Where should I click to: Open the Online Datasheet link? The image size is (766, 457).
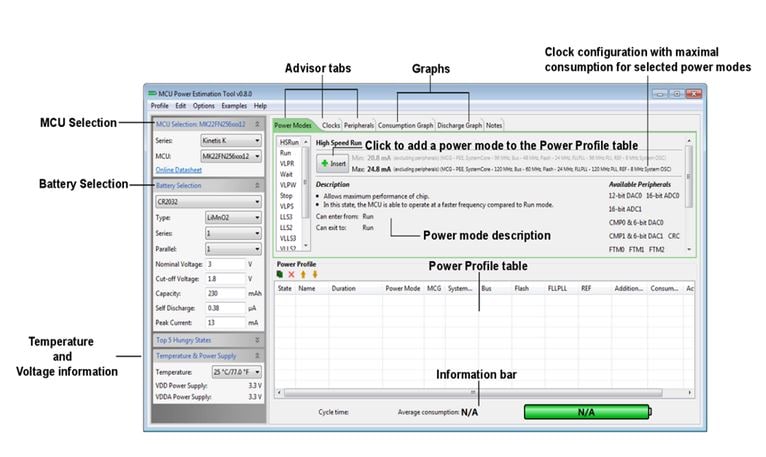click(179, 171)
